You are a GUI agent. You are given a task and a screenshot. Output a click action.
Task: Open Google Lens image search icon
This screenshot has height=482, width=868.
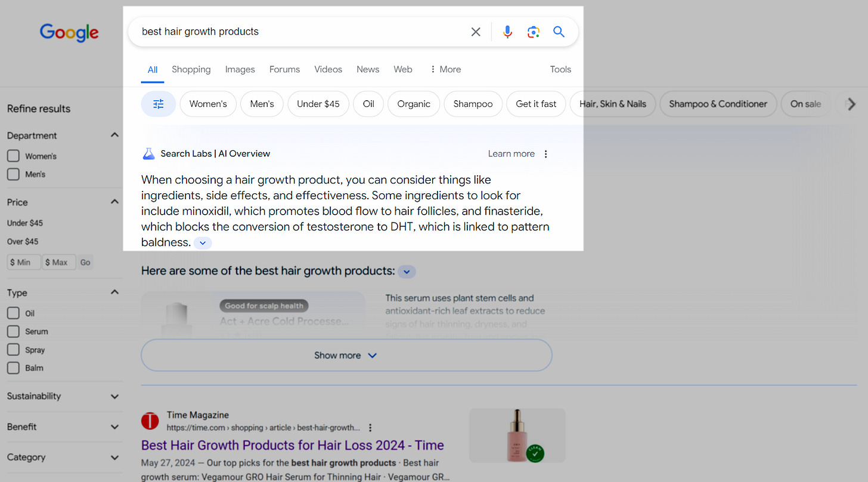tap(534, 32)
